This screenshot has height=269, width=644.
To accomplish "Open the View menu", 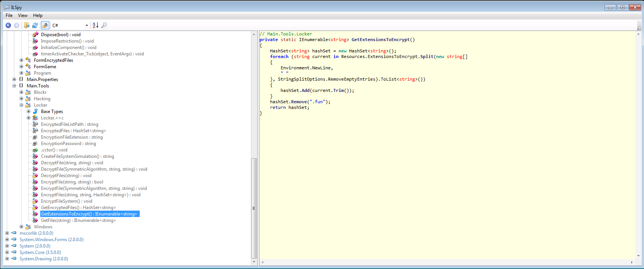I will click(x=23, y=15).
